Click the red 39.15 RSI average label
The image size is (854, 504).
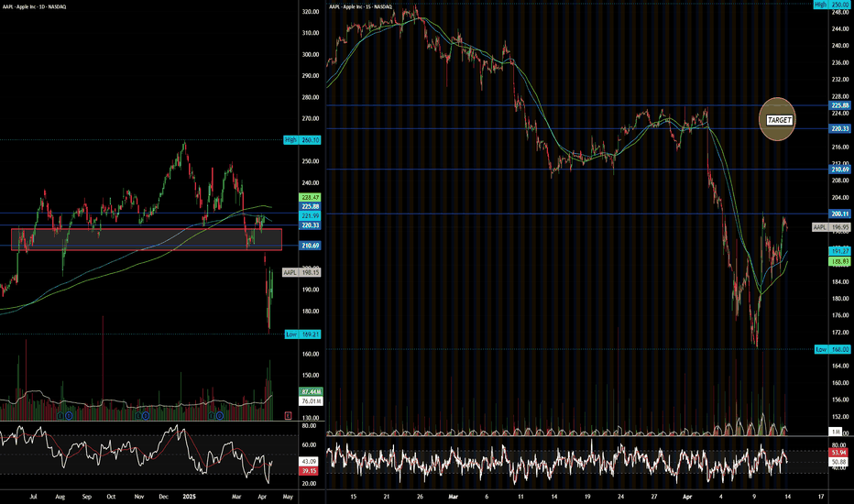310,471
